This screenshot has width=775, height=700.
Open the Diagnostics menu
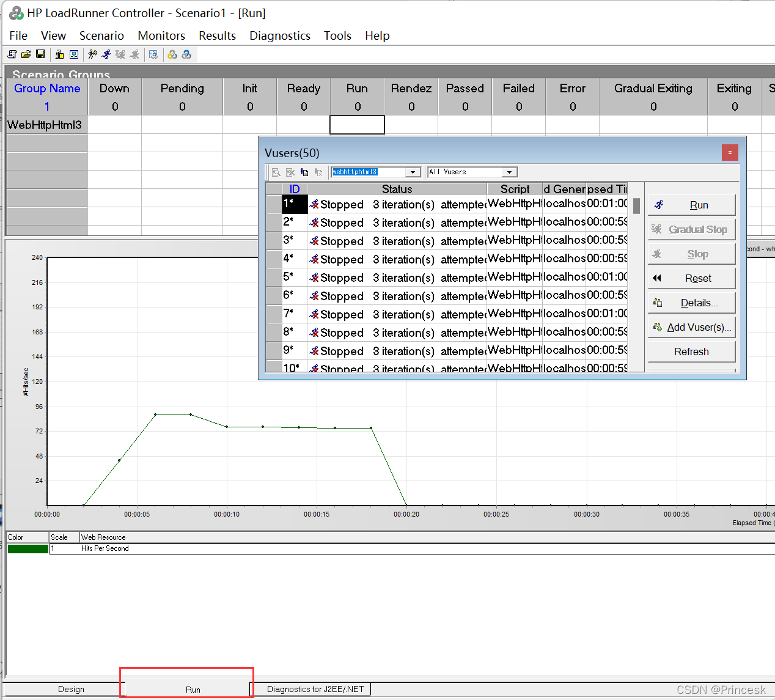tap(280, 35)
